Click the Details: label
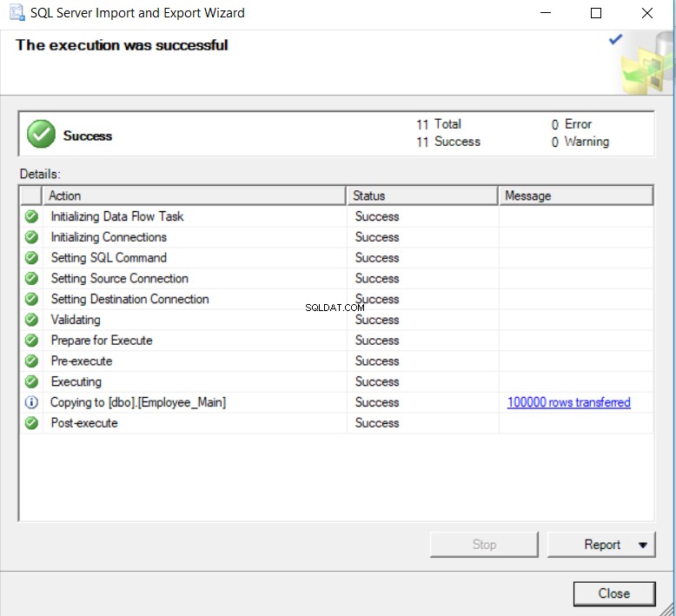The width and height of the screenshot is (676, 616). coord(40,174)
